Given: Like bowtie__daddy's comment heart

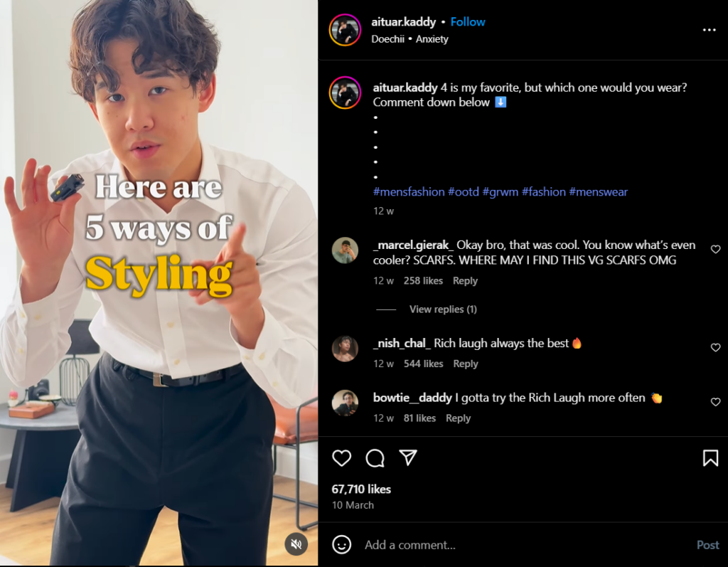Looking at the screenshot, I should pyautogui.click(x=715, y=403).
